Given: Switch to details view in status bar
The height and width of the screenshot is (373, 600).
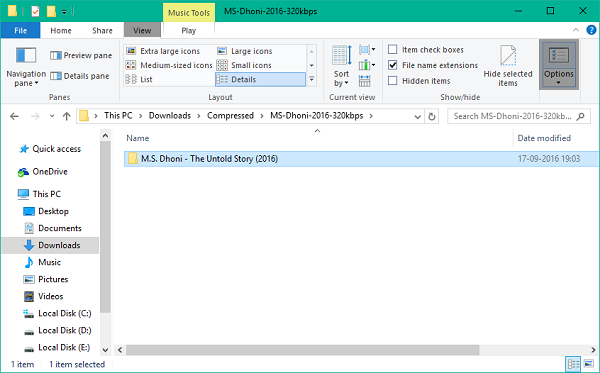Looking at the screenshot, I should [x=573, y=364].
